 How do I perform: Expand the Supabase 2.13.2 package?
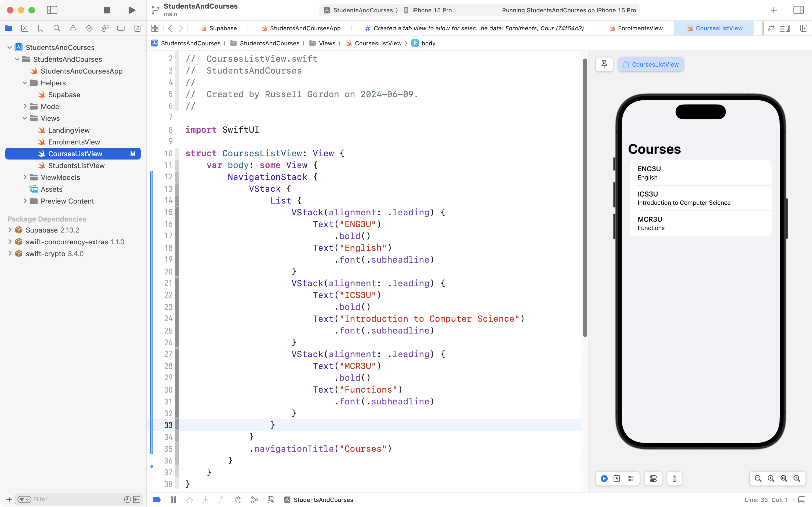tap(10, 230)
